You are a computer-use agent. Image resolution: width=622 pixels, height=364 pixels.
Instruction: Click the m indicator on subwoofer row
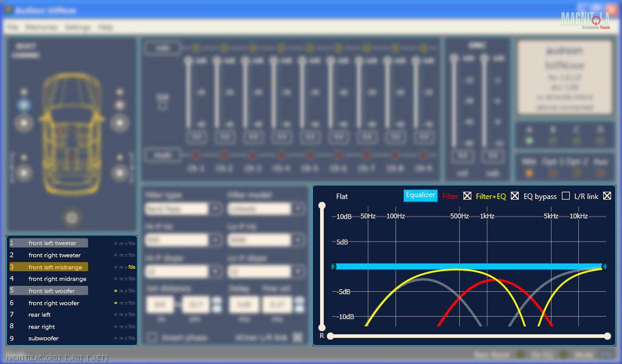(x=121, y=339)
